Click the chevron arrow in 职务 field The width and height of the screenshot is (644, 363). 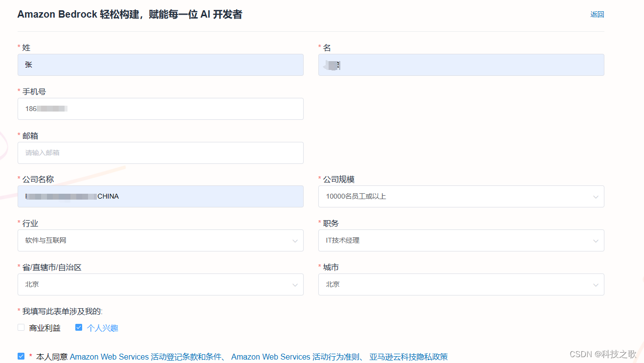pos(596,241)
